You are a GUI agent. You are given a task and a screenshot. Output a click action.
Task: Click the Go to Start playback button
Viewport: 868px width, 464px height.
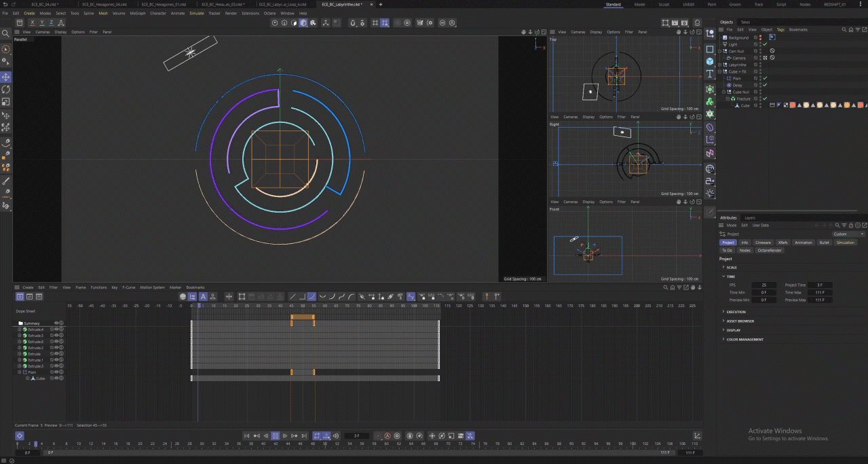click(x=247, y=435)
